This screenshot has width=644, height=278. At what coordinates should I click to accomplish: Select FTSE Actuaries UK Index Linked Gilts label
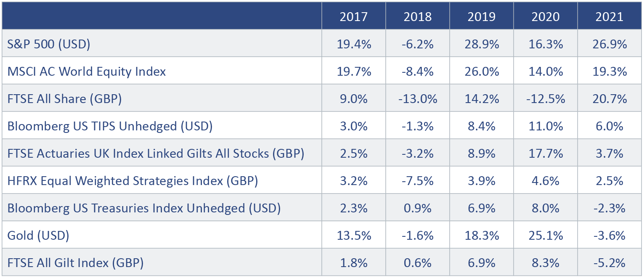pyautogui.click(x=156, y=154)
